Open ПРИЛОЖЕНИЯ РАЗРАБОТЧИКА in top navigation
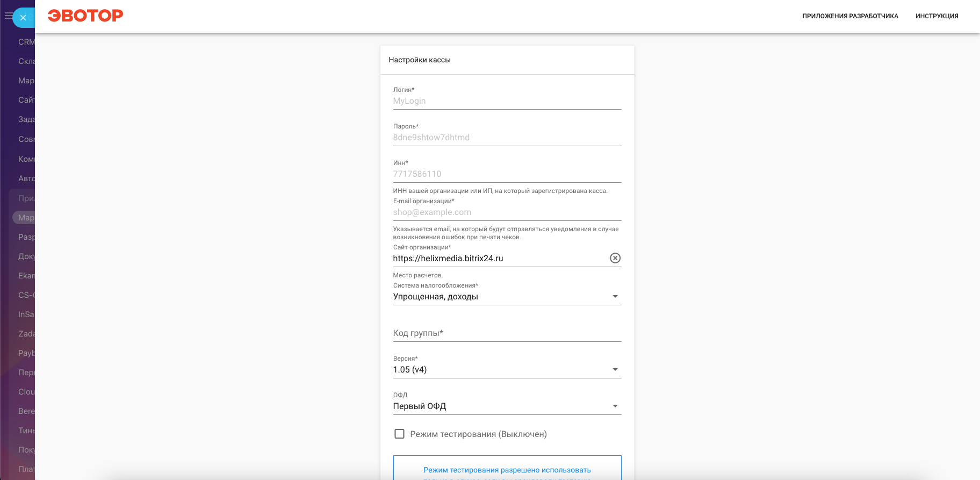The height and width of the screenshot is (480, 980). 850,16
